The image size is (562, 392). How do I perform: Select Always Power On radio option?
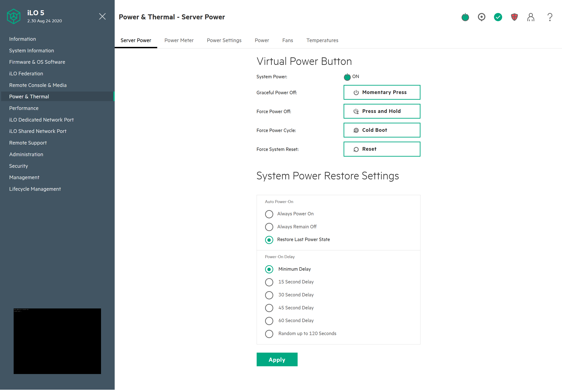tap(269, 214)
